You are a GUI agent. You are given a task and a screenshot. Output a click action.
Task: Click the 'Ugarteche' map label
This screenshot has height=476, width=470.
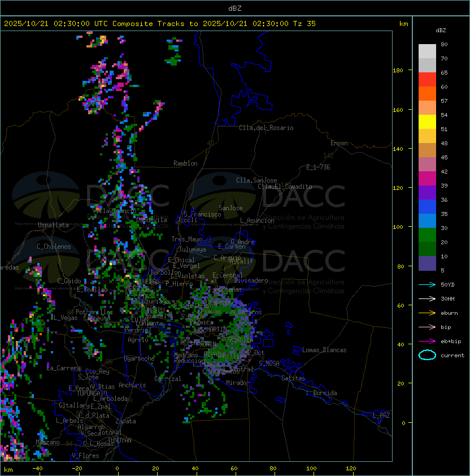pos(140,358)
